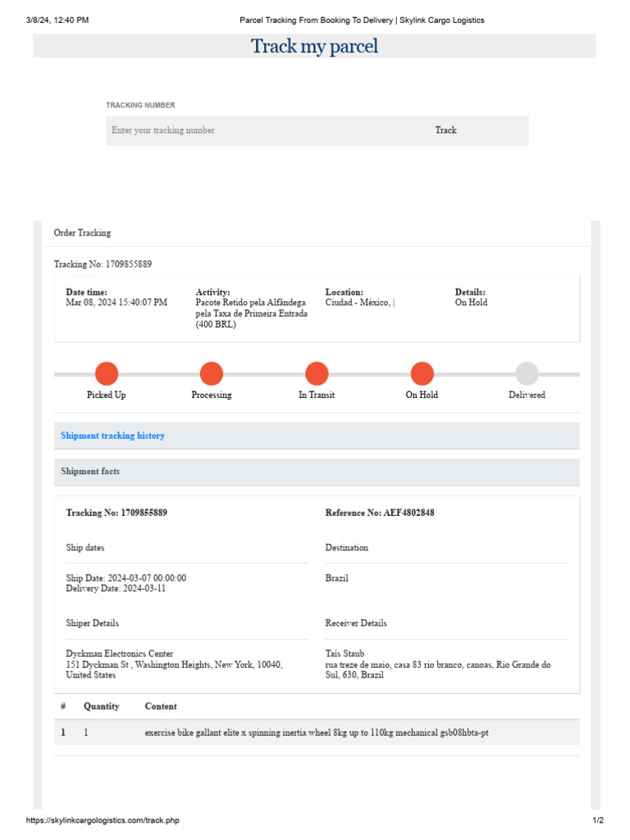630x840 pixels.
Task: Click the Shiper Details heading
Action: [92, 623]
